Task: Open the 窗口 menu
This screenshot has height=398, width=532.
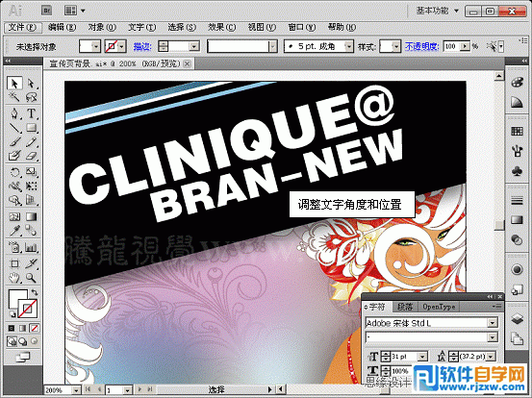Action: pyautogui.click(x=302, y=27)
